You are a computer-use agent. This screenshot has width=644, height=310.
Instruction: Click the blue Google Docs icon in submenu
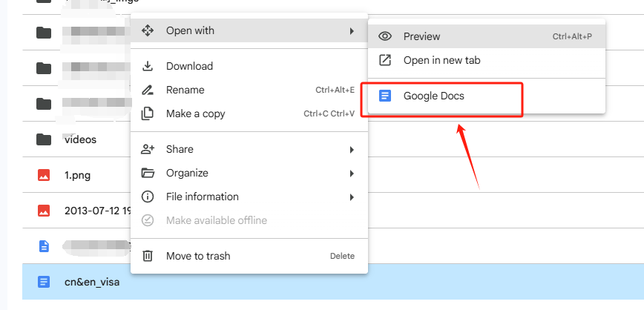[x=385, y=96]
